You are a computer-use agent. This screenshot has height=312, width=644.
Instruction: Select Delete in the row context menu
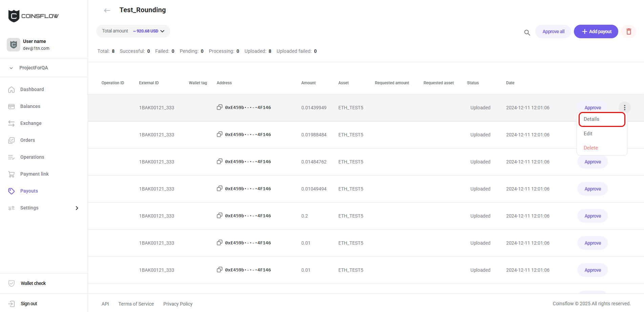[x=591, y=148]
